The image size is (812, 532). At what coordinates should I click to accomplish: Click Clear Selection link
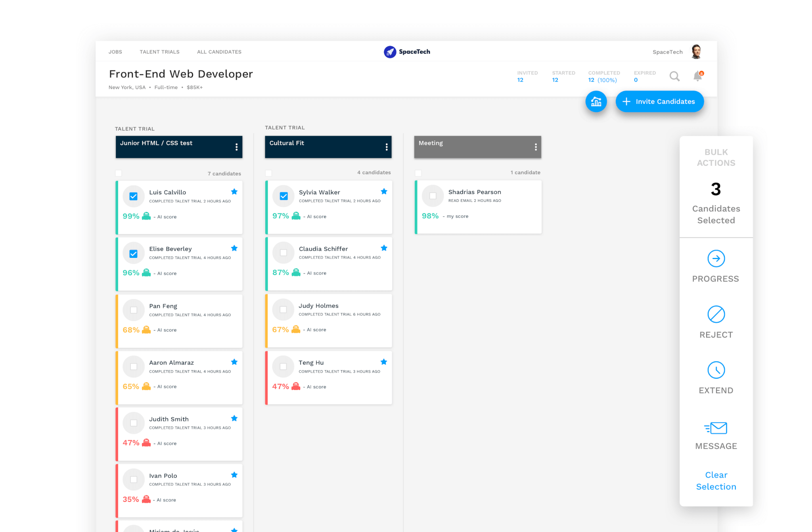pos(716,481)
